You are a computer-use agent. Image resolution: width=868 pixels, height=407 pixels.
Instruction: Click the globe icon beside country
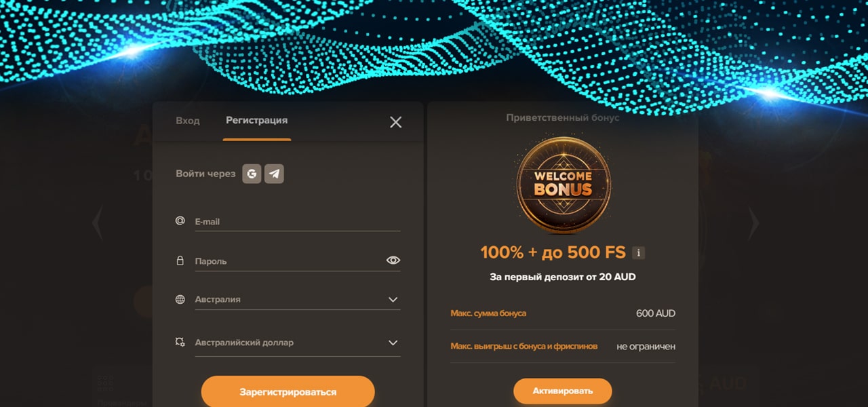pos(180,299)
